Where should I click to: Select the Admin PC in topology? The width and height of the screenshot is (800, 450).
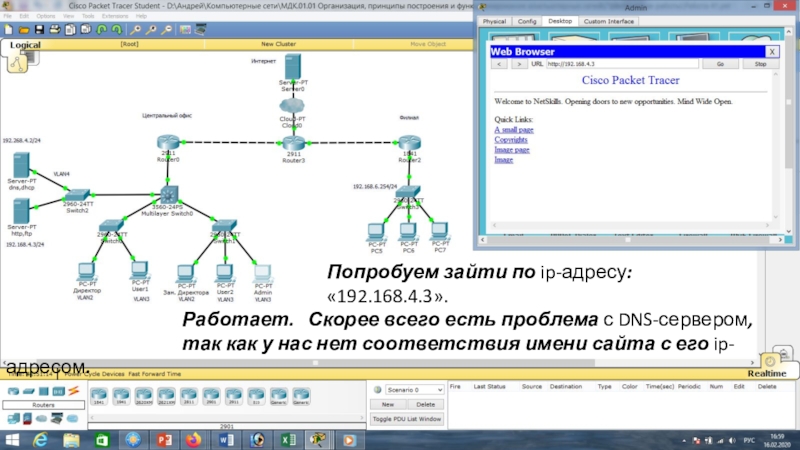[x=263, y=273]
